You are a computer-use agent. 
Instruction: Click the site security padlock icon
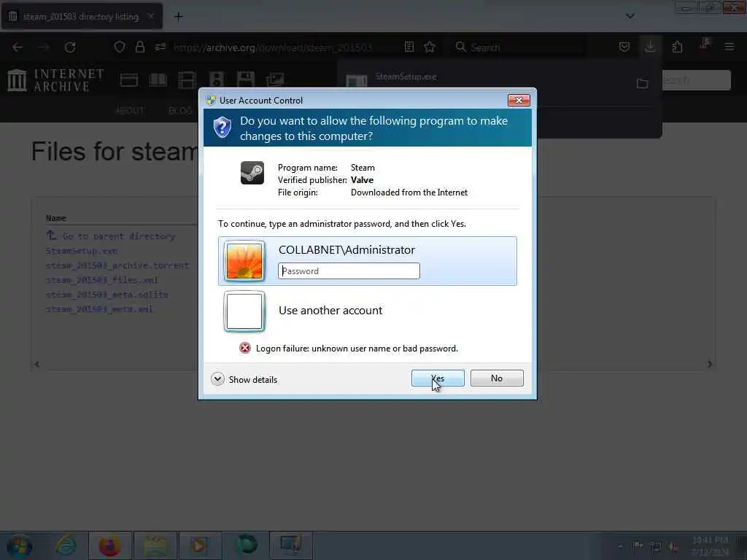point(139,47)
